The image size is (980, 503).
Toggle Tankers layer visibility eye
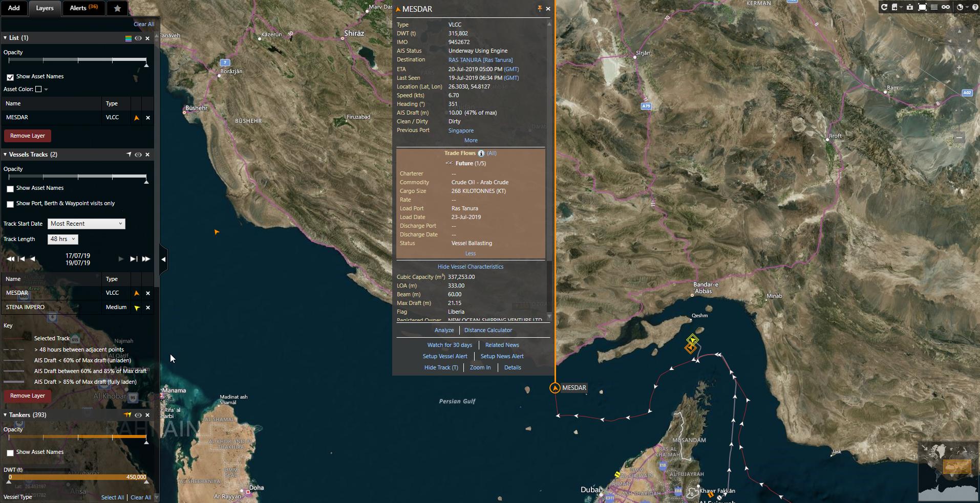click(138, 415)
